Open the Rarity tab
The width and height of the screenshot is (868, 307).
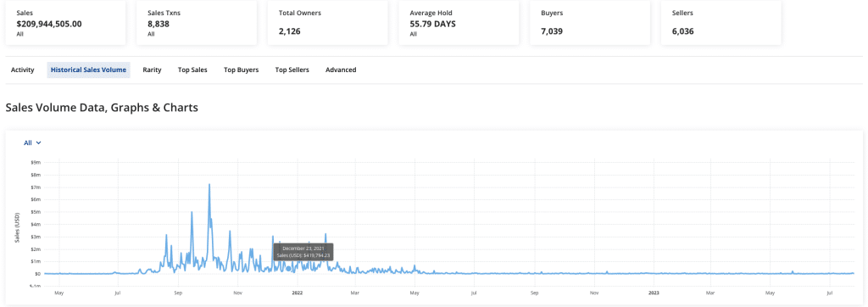tap(152, 70)
